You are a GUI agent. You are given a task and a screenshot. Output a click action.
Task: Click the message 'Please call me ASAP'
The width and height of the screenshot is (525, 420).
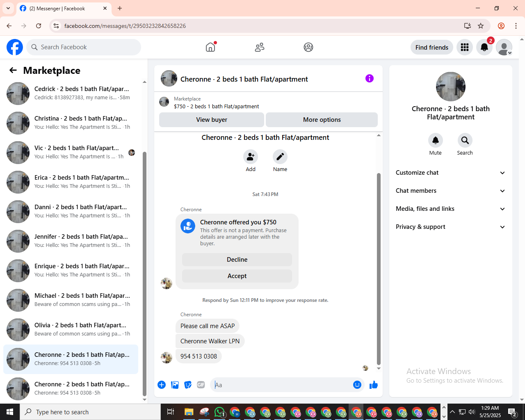[208, 326]
